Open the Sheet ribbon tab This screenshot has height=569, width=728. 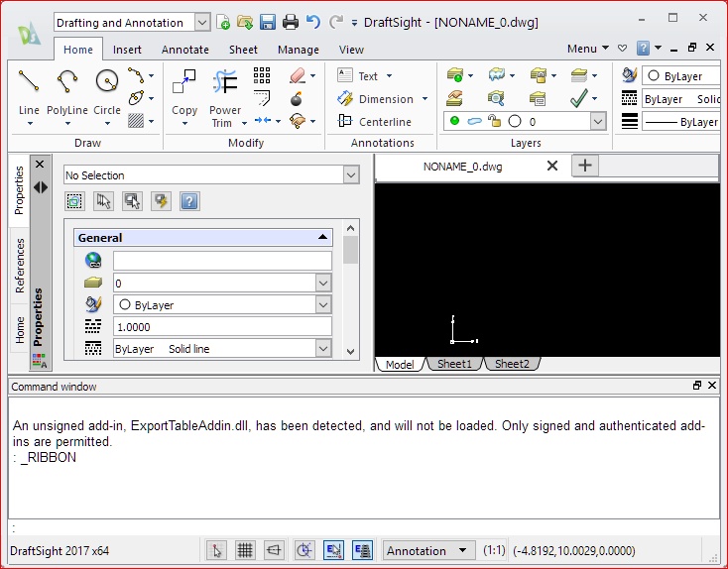[x=243, y=50]
